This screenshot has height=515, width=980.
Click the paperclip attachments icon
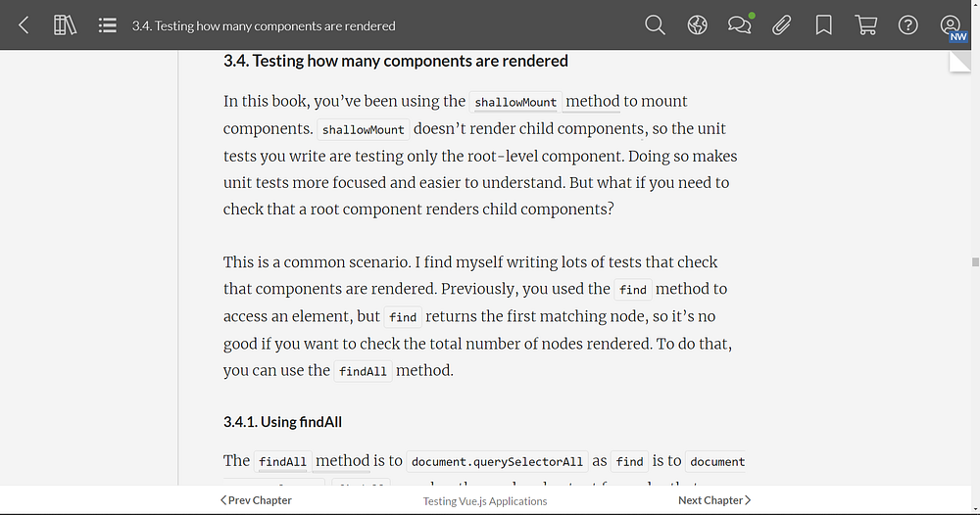[781, 25]
